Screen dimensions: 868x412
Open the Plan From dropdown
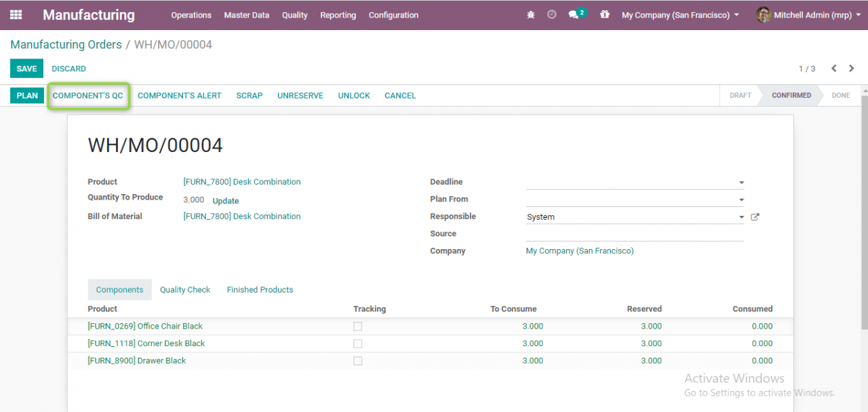[x=741, y=199]
